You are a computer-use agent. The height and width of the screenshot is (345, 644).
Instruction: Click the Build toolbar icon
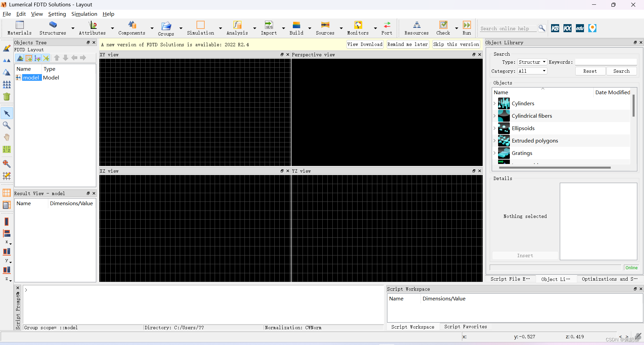(x=297, y=25)
